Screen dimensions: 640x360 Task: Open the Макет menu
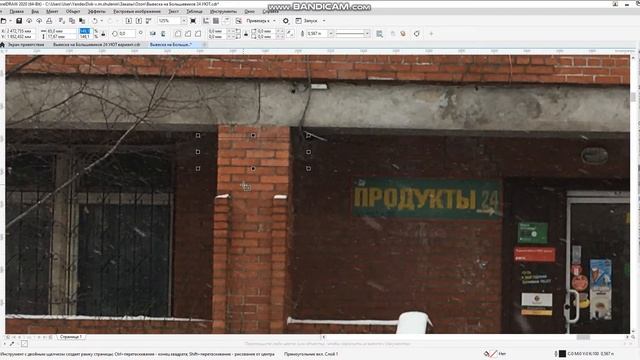(52, 11)
